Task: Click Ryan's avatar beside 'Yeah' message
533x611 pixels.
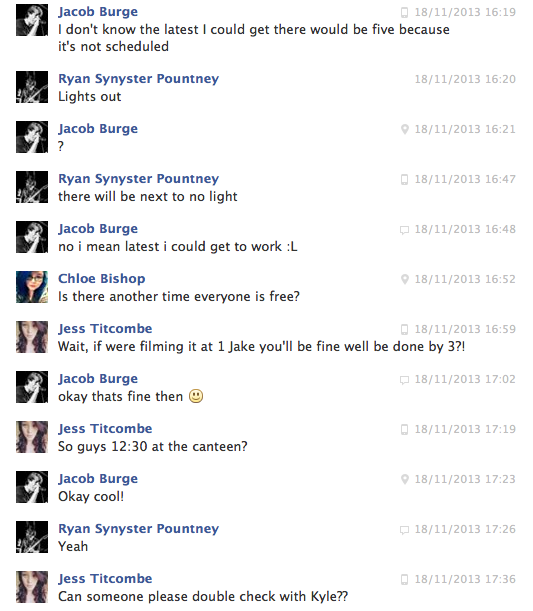Action: tap(32, 537)
